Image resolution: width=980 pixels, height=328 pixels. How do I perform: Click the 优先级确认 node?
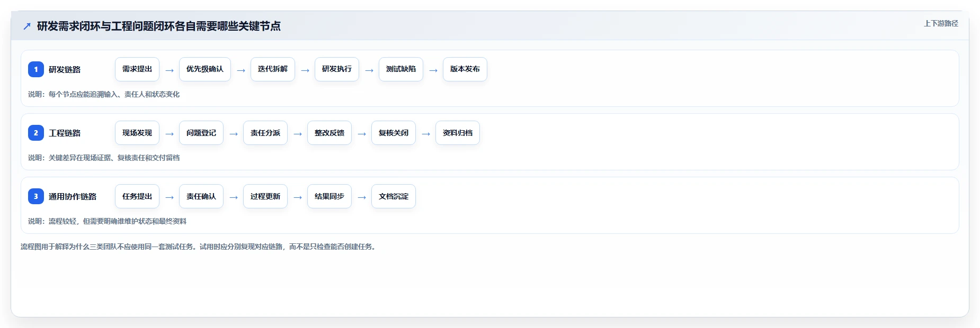[x=205, y=69]
